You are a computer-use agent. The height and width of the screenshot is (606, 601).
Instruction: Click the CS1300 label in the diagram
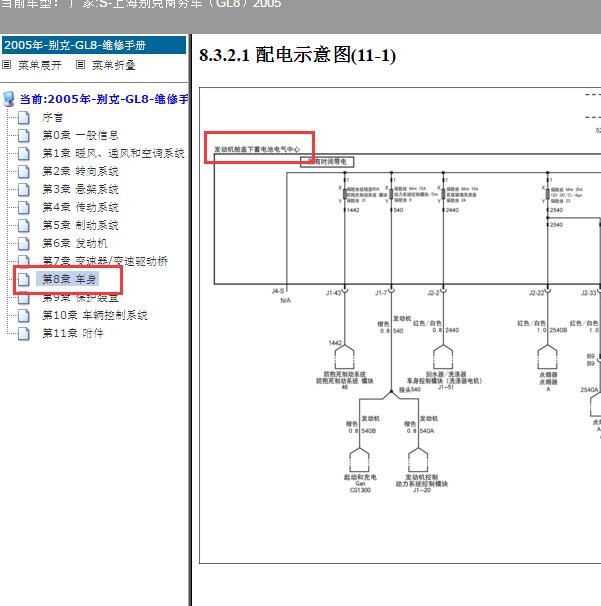(x=360, y=490)
